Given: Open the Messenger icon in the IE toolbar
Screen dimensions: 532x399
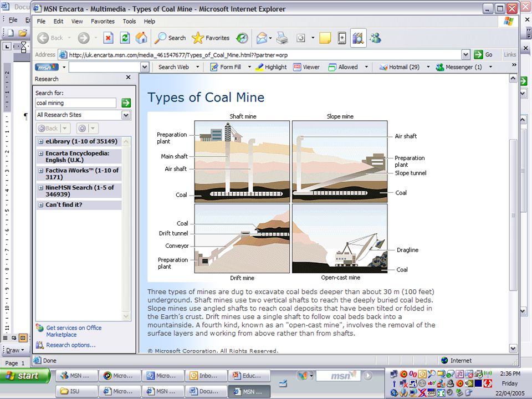Looking at the screenshot, I should coord(375,38).
